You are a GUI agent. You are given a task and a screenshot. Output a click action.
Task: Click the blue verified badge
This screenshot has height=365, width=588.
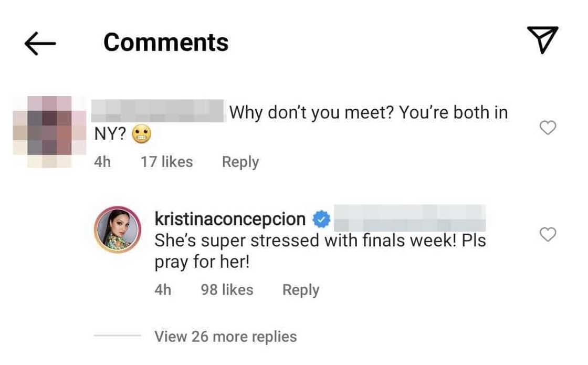pyautogui.click(x=321, y=220)
